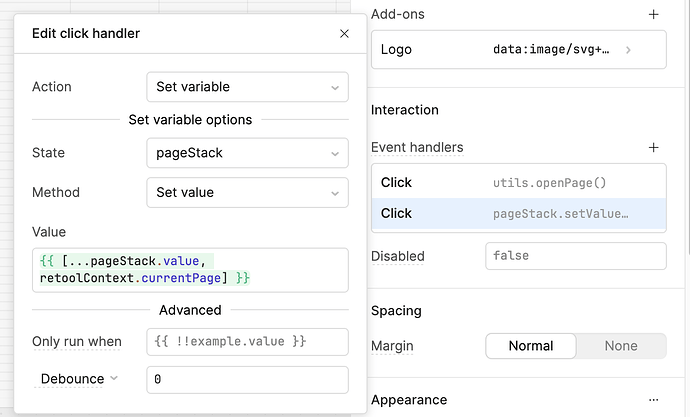Click the Add-ons section heading

[x=398, y=14]
